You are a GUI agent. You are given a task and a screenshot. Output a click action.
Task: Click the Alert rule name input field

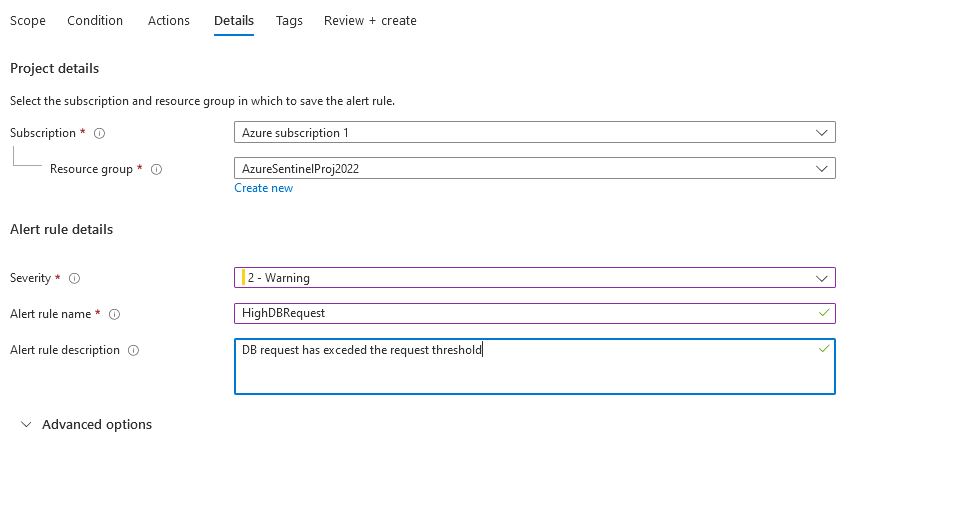point(520,313)
